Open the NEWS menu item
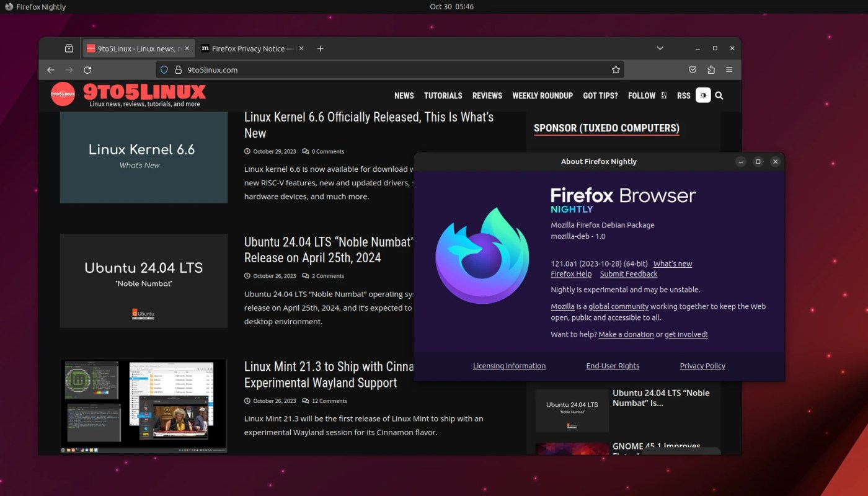The image size is (868, 496). pos(404,95)
